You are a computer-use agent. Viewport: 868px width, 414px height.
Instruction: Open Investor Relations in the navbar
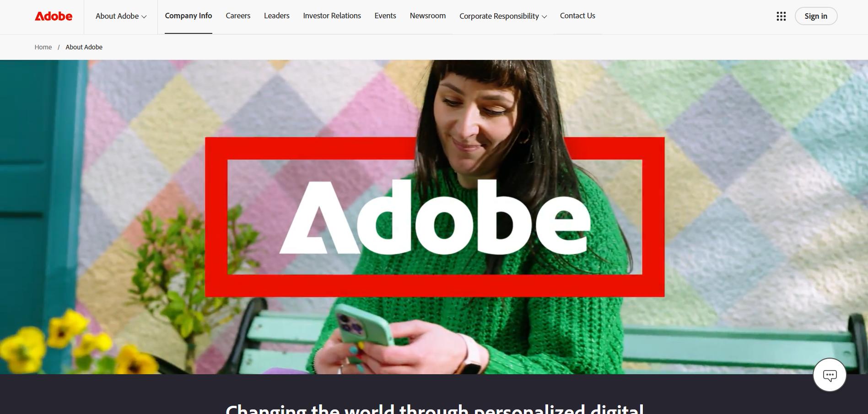click(x=332, y=16)
